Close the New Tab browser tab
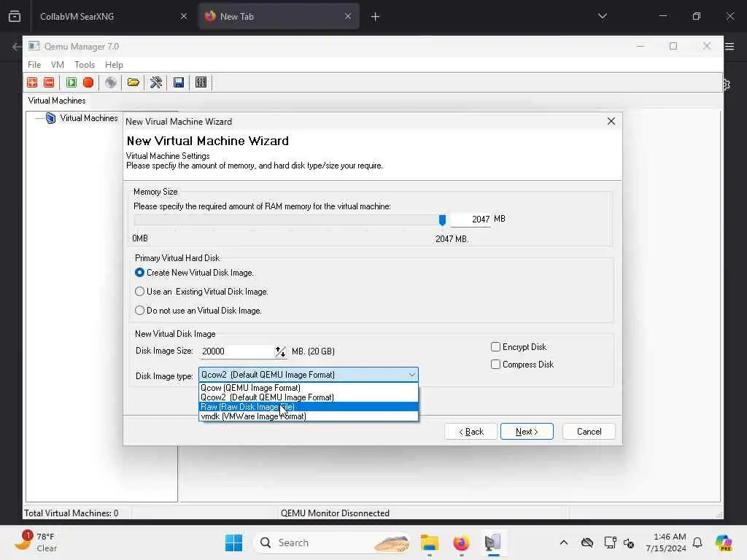This screenshot has width=747, height=560. click(x=348, y=16)
